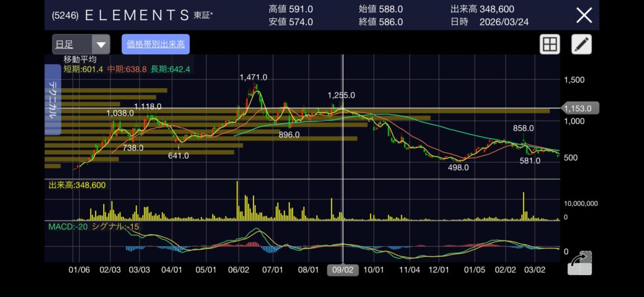Tap the 1,255.0 peak label

(341, 95)
